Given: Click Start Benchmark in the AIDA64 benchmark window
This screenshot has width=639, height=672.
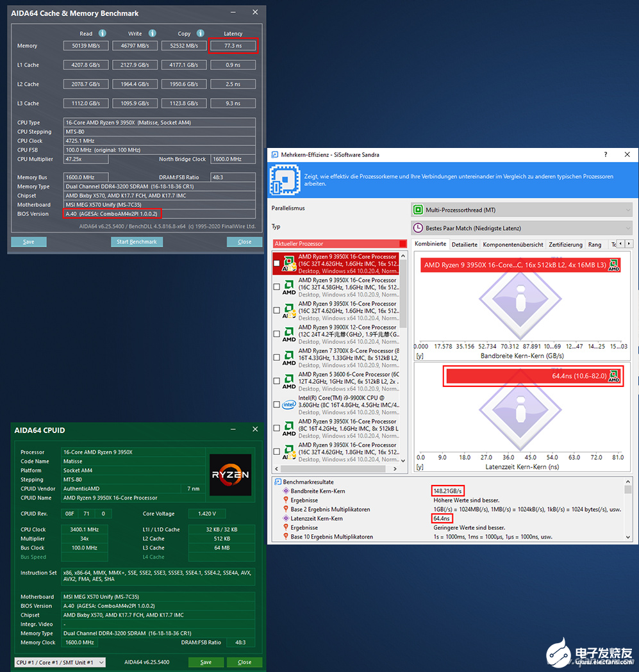Looking at the screenshot, I should (x=137, y=242).
